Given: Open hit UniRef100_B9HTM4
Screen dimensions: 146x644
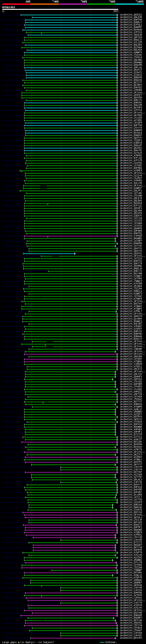Looking at the screenshot, I should pyautogui.click(x=131, y=20).
